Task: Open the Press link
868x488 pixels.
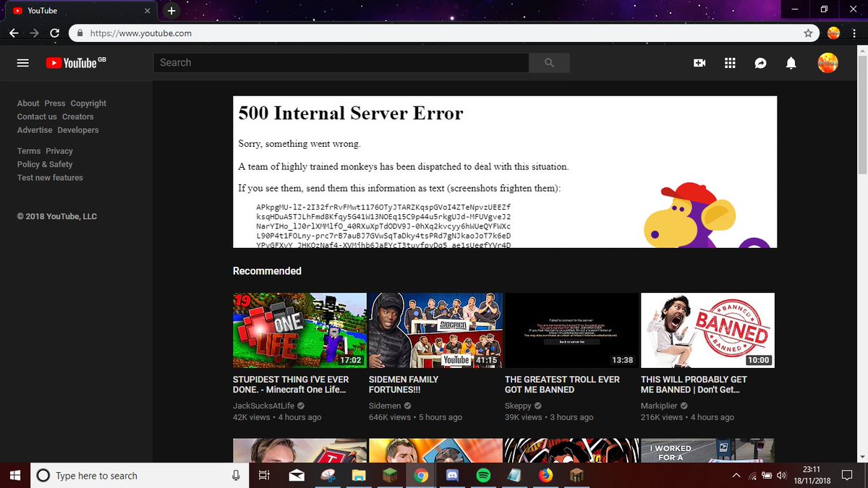Action: click(x=55, y=103)
